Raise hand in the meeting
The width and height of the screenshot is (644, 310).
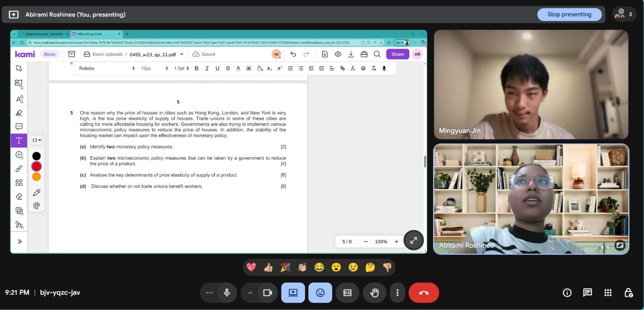(x=374, y=293)
